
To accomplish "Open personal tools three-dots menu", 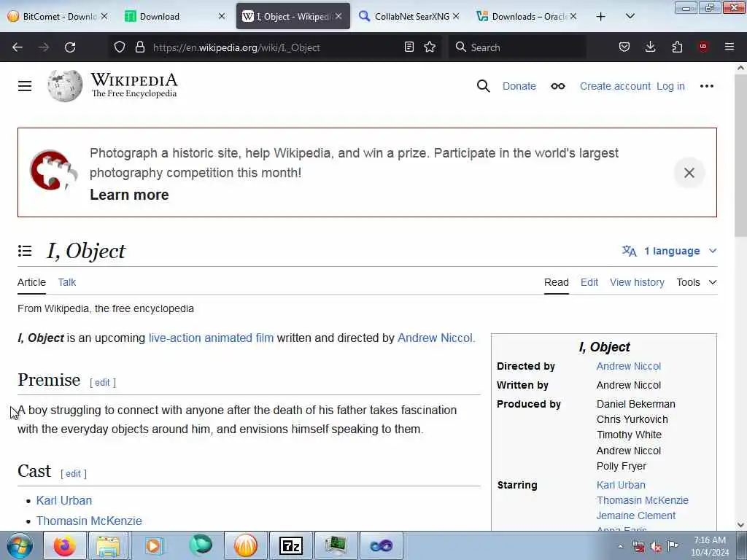I will pos(706,86).
